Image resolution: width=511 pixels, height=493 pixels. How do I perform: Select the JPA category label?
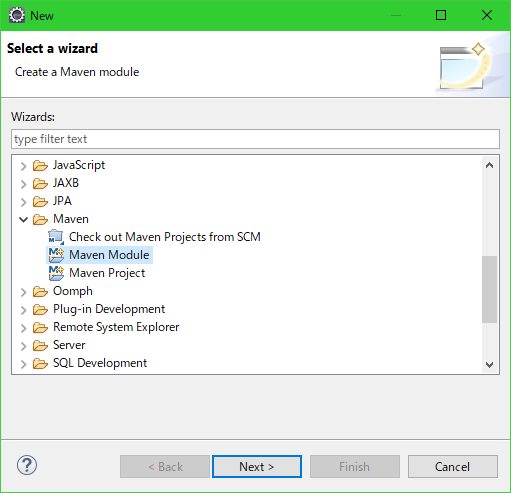click(62, 201)
